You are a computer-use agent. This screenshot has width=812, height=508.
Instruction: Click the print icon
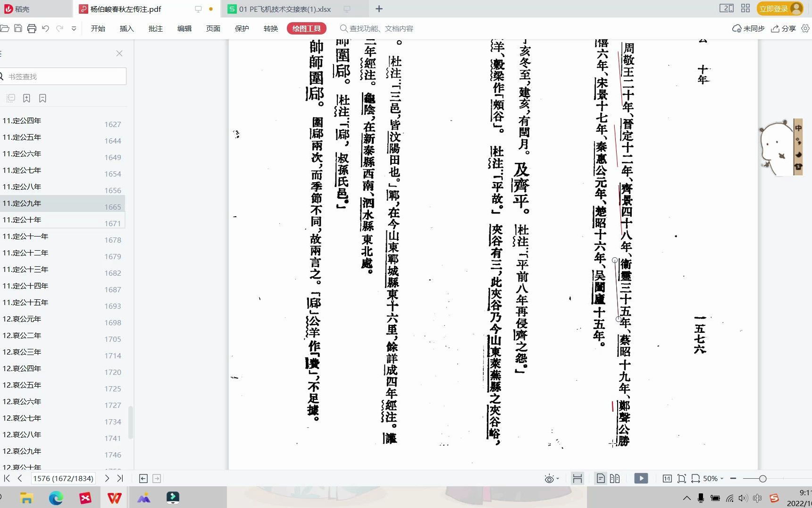pos(32,28)
